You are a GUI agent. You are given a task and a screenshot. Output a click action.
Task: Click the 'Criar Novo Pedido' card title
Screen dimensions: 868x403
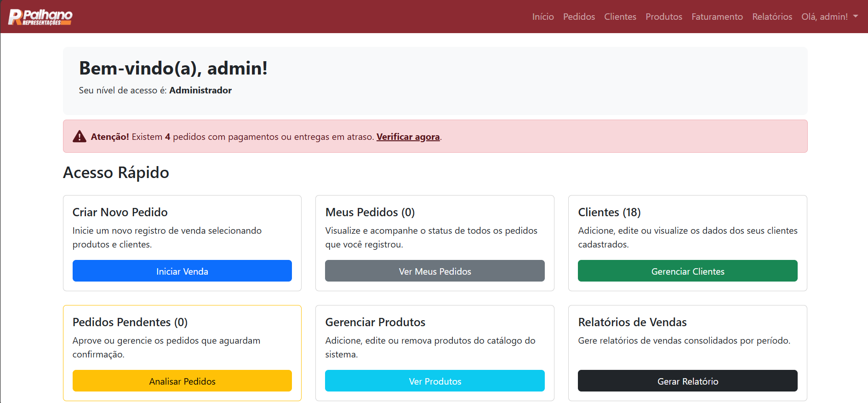tap(120, 212)
